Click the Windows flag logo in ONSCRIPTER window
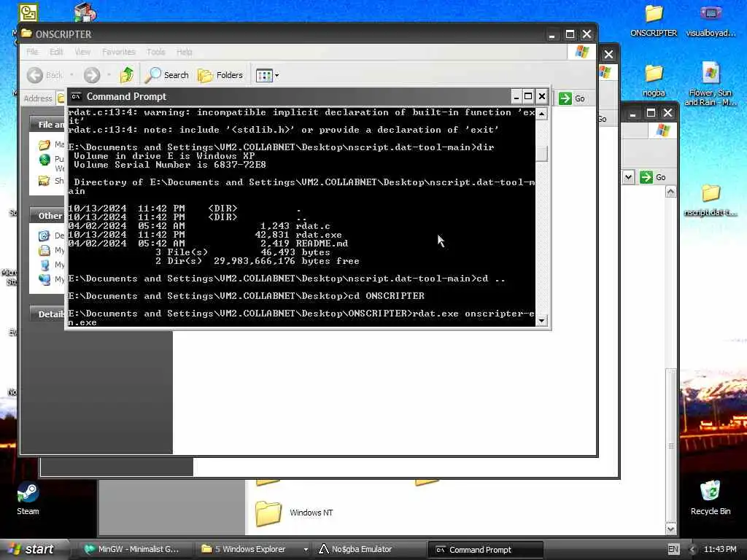The height and width of the screenshot is (560, 747). [581, 52]
